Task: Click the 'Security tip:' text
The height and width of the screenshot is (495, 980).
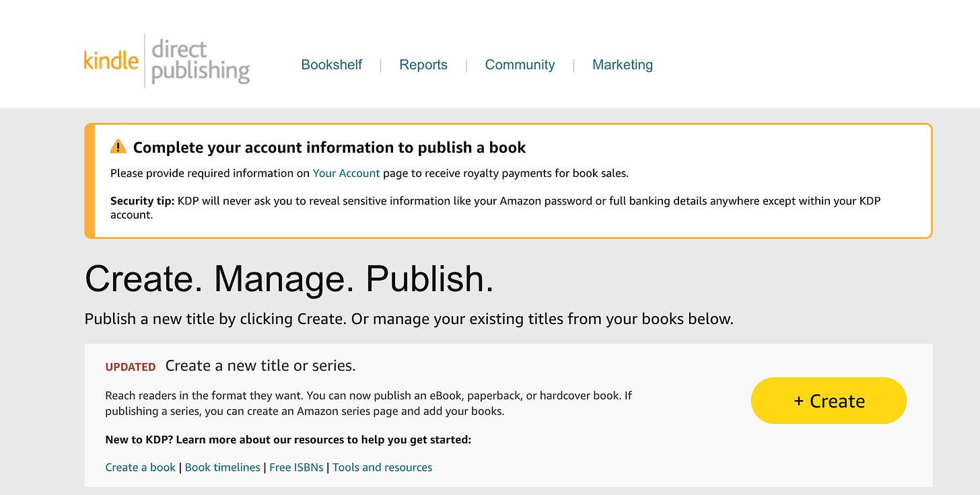Action: point(143,201)
